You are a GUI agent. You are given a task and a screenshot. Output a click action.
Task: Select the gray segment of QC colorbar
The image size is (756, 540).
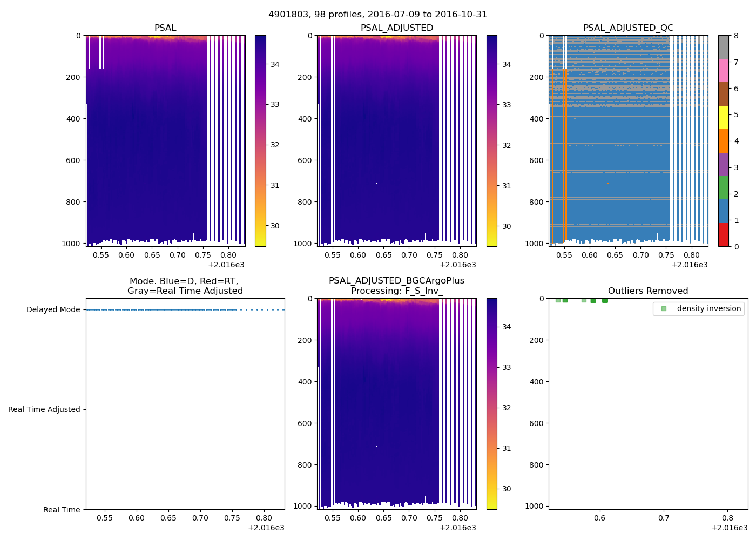[x=723, y=47]
